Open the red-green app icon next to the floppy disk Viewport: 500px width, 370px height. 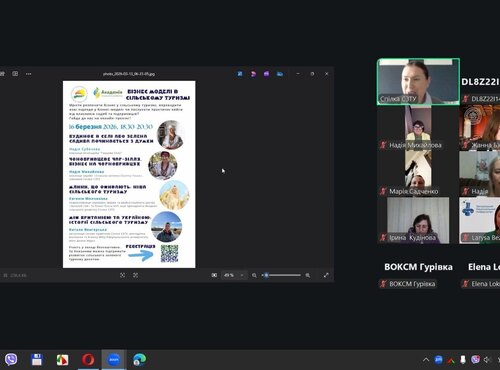point(62,360)
